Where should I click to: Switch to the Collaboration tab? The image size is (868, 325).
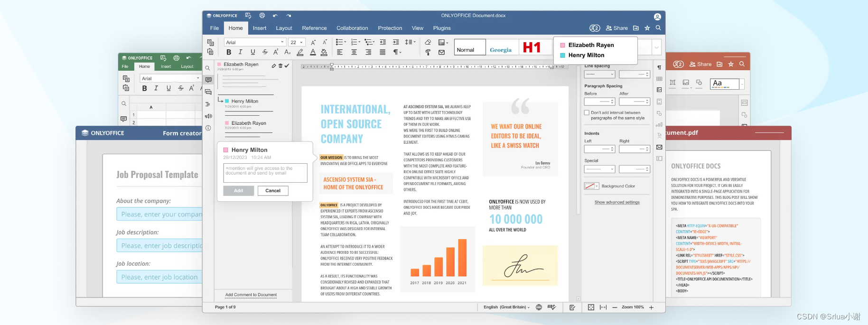[x=352, y=28]
